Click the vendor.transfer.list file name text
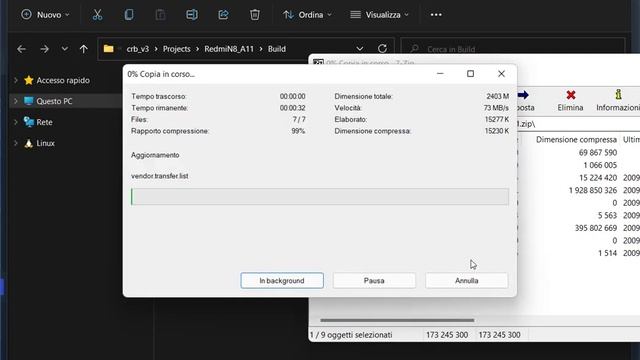Image resolution: width=640 pixels, height=360 pixels. click(x=160, y=176)
